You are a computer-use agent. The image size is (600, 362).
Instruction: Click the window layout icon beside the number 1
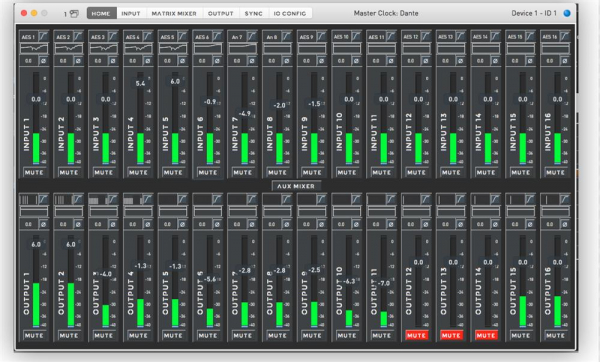click(x=74, y=14)
